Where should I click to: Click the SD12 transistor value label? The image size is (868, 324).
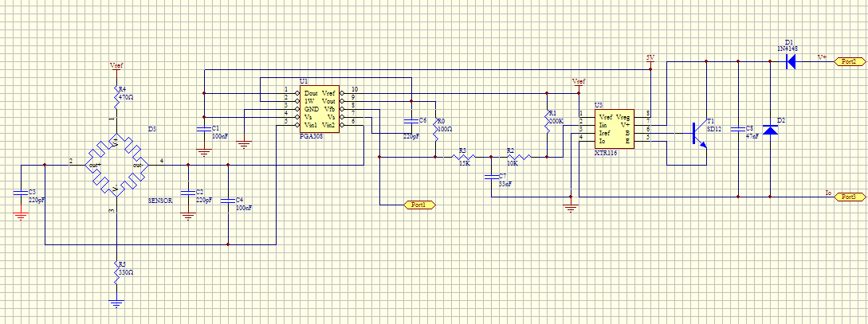tap(713, 128)
